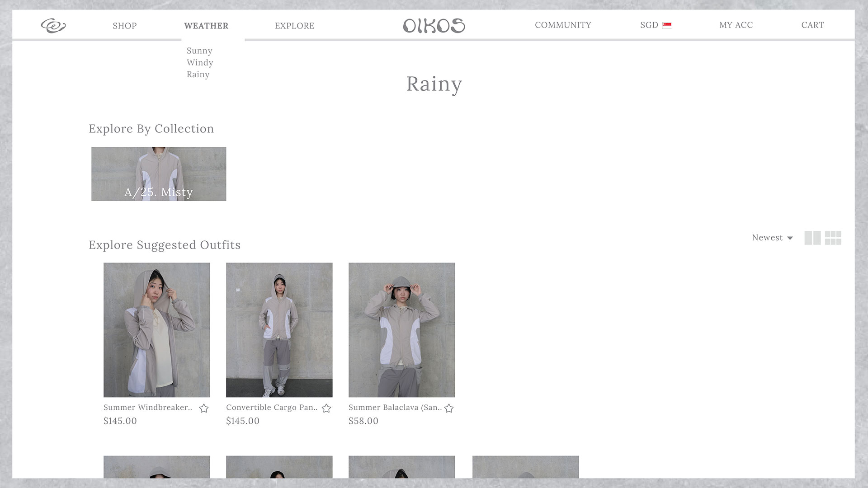Open the SHOP menu
868x488 pixels.
pyautogui.click(x=125, y=26)
